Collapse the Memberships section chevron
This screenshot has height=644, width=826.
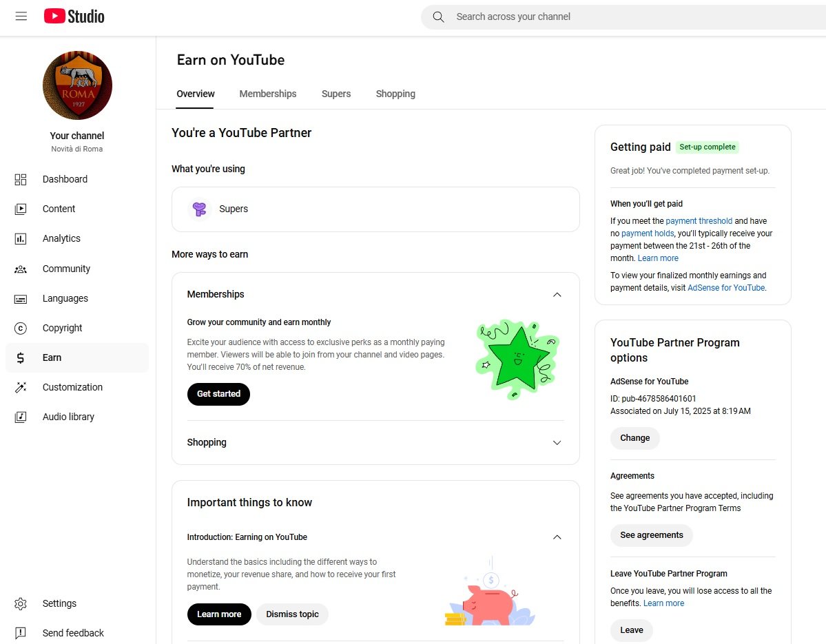557,295
